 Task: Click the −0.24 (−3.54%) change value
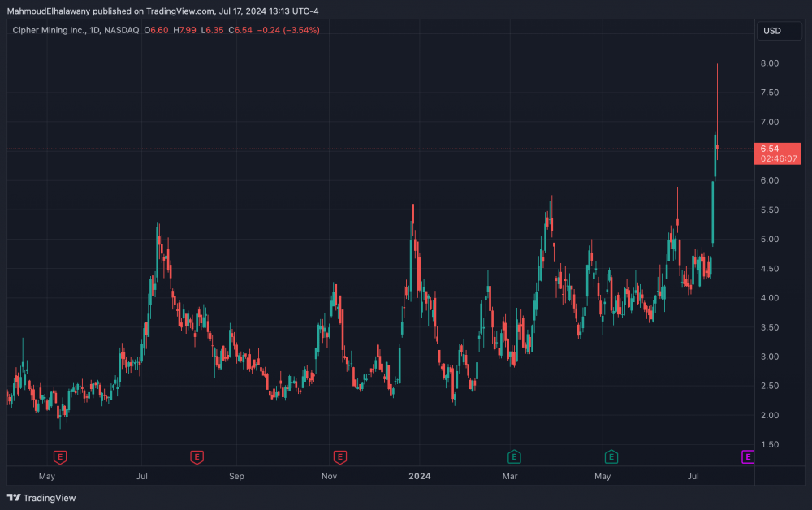(288, 30)
